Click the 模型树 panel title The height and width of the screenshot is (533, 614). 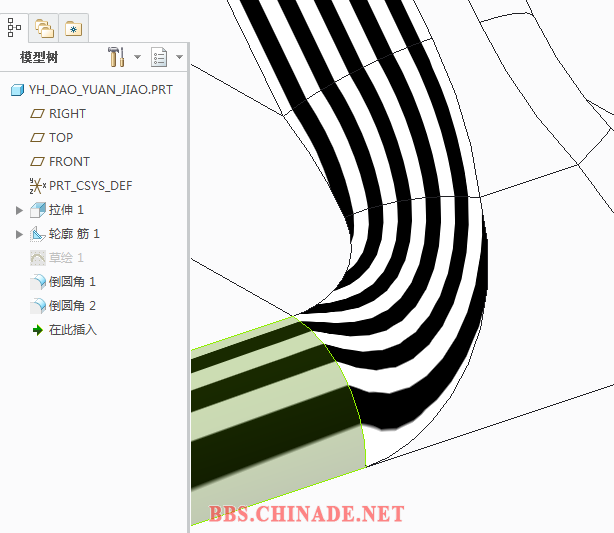(39, 57)
